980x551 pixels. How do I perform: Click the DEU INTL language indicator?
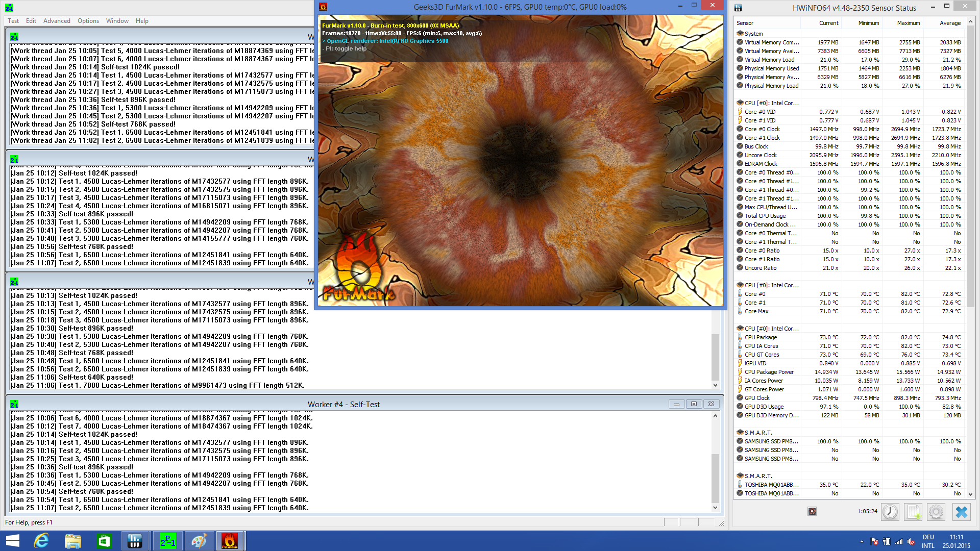[928, 541]
